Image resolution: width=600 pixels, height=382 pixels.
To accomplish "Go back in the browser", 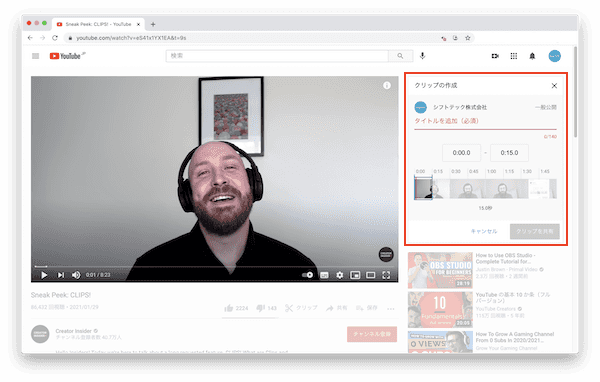I will (x=30, y=38).
